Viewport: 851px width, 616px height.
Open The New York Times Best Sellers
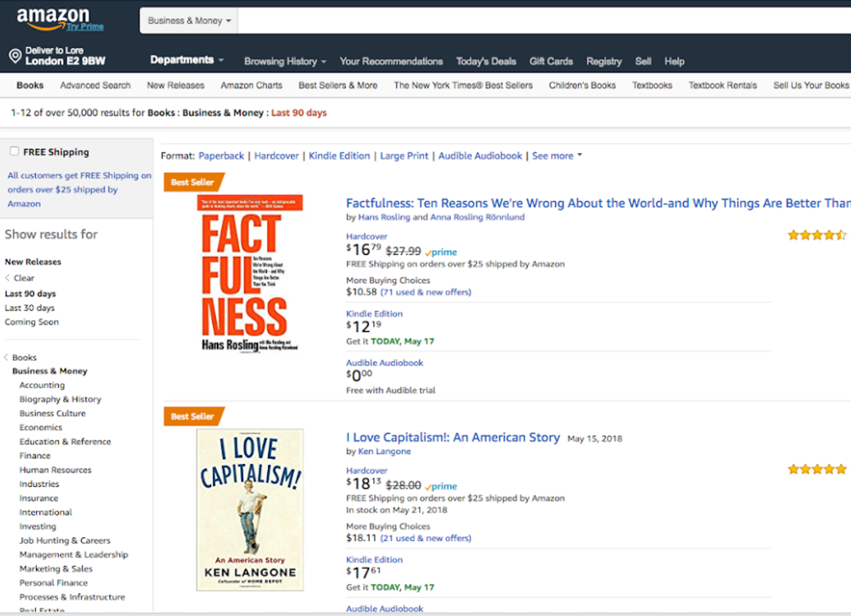tap(463, 85)
